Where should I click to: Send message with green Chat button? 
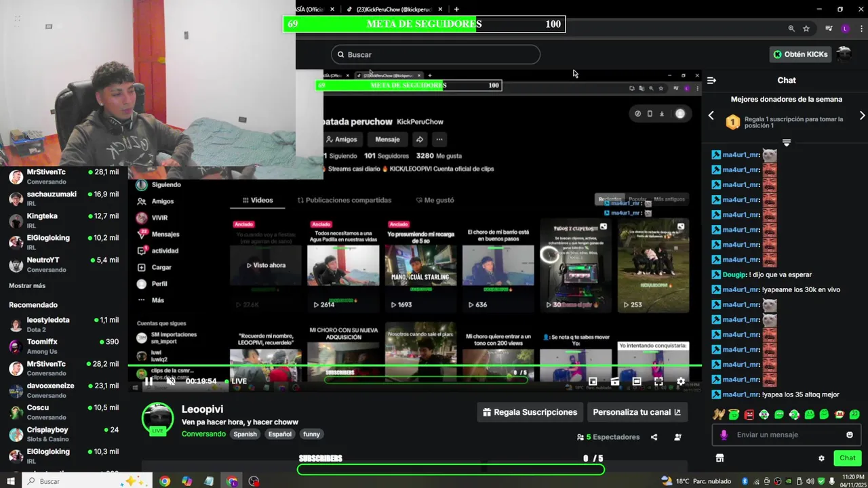point(848,458)
